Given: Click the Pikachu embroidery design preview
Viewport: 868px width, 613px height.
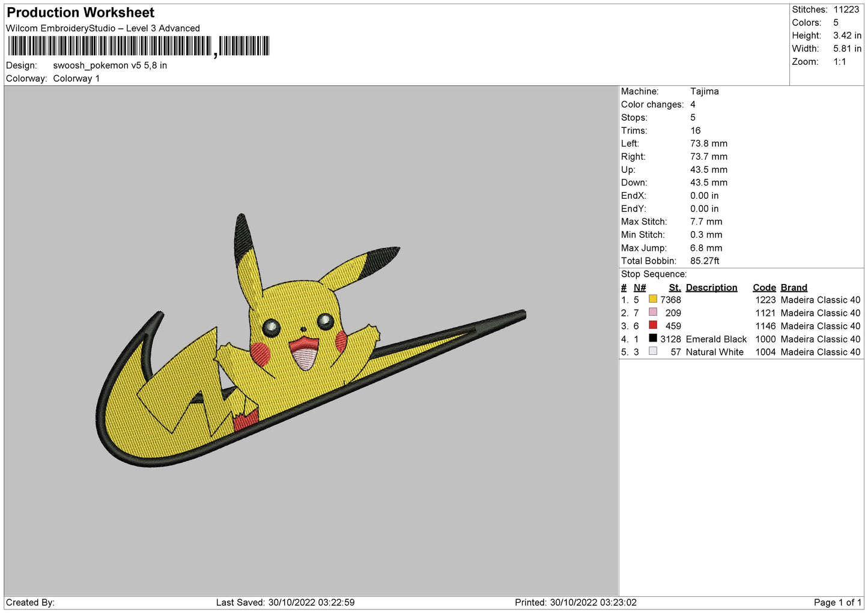Looking at the screenshot, I should pos(311,341).
